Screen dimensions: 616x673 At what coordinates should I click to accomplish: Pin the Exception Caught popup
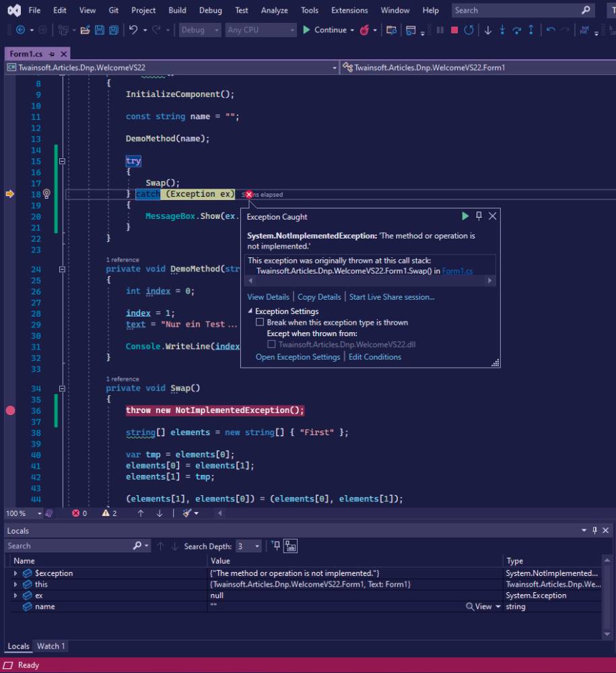click(479, 216)
